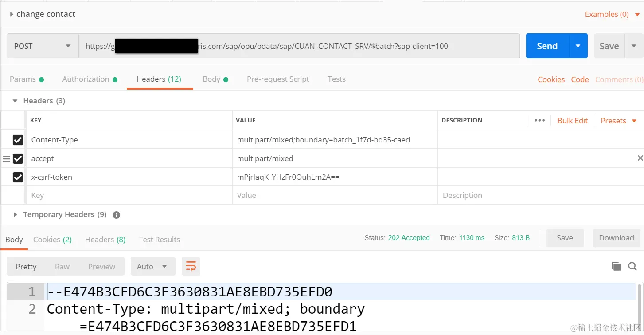Open the Send button dropdown arrow
Screen dimensions: 644x335
578,46
